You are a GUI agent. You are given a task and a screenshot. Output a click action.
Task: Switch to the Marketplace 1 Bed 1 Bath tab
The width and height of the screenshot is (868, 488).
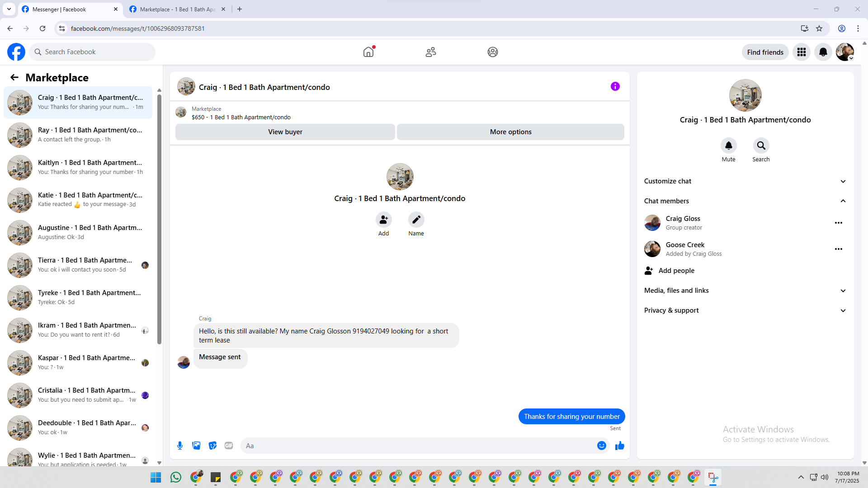coord(177,9)
